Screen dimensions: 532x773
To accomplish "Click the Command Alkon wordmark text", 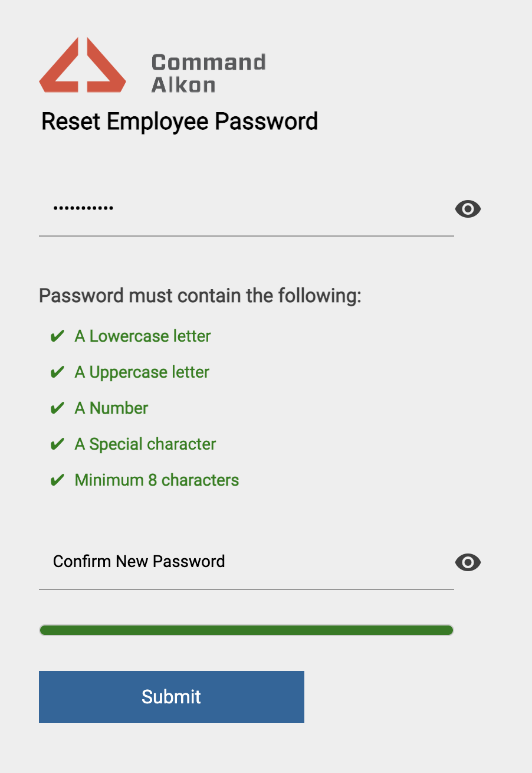I will 208,73.
